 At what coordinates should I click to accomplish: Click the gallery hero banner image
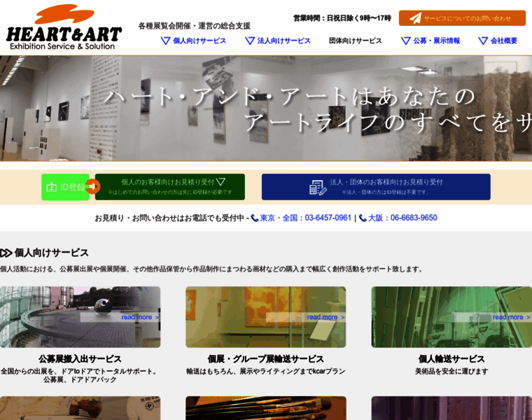(x=266, y=108)
